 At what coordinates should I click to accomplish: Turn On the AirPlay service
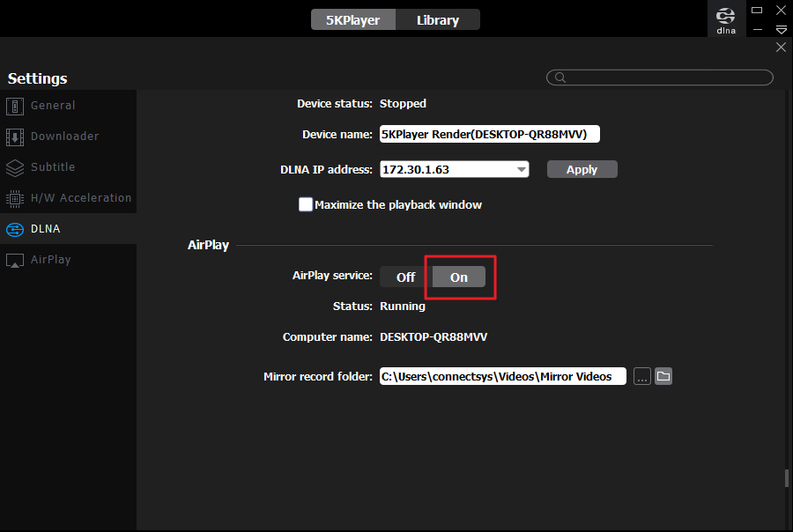click(x=458, y=276)
